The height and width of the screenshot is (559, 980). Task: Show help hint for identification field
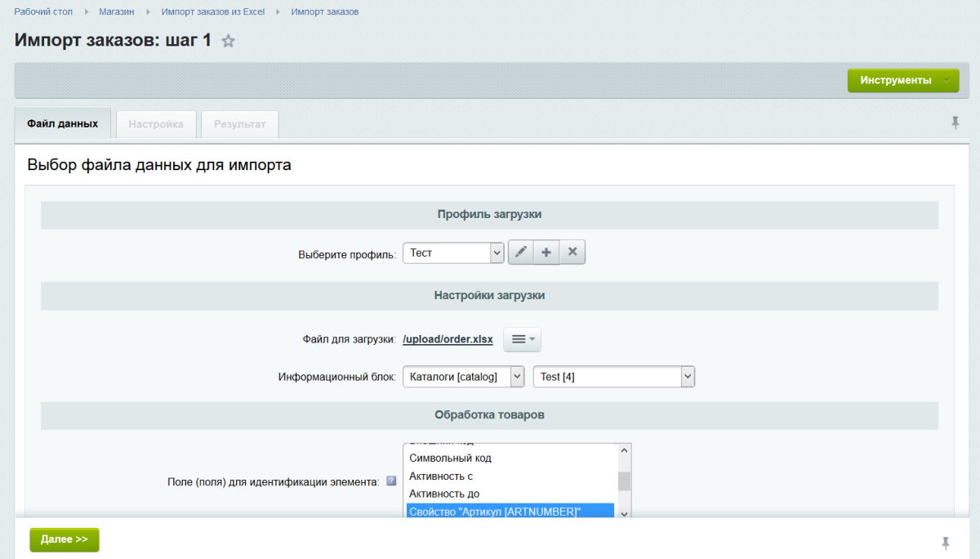point(391,481)
